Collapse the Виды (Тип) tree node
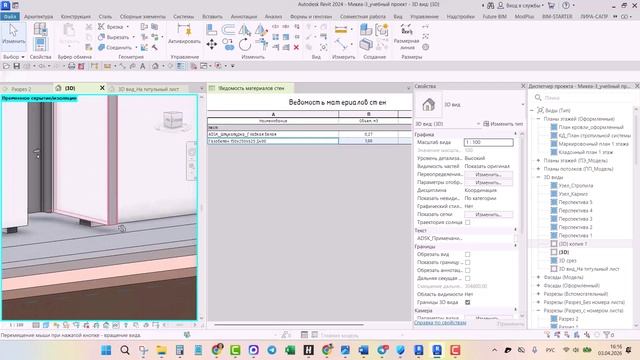Screen dimensions: 640x360 point(532,110)
